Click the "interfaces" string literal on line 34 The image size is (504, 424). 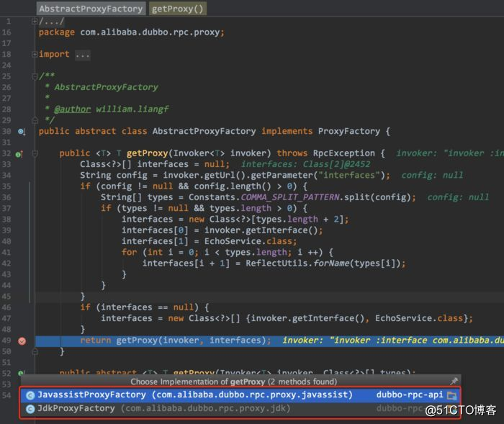tap(349, 175)
